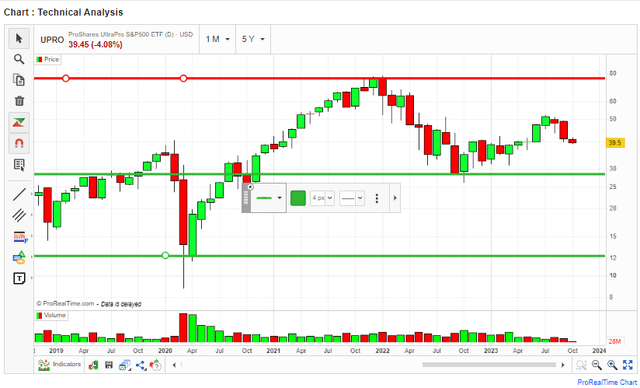Click the help question mark icon
Screen dimensions: 640x388
[156, 365]
